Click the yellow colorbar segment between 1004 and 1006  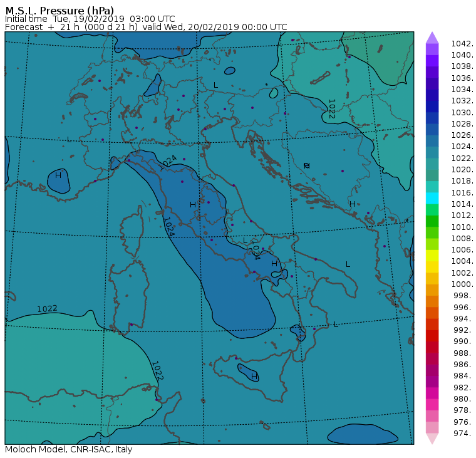(x=432, y=256)
